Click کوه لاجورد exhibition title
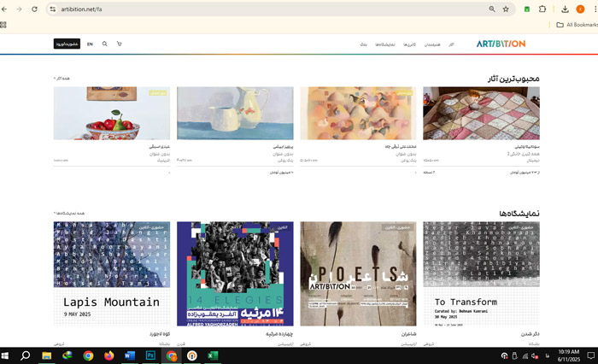 point(160,334)
